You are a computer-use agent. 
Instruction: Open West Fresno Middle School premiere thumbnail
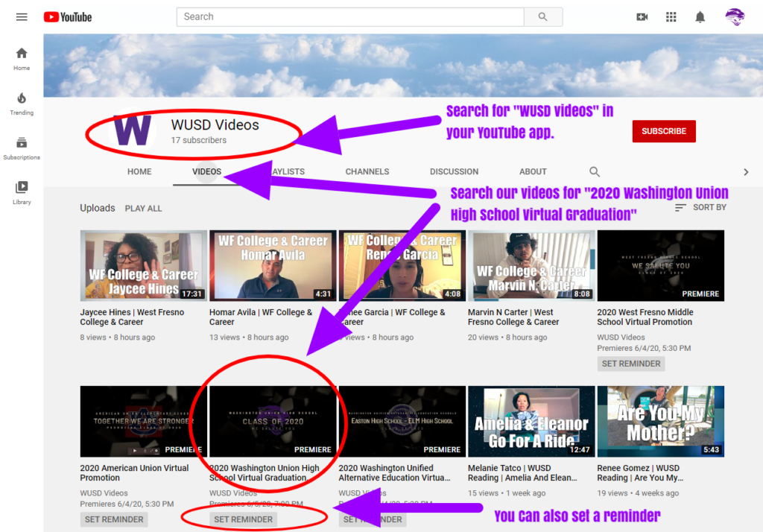coord(660,266)
